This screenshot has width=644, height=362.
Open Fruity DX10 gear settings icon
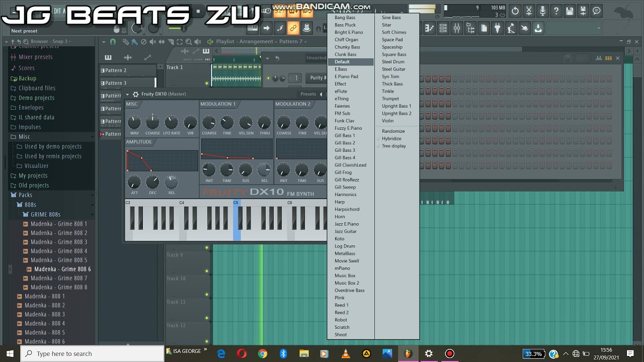coord(135,94)
